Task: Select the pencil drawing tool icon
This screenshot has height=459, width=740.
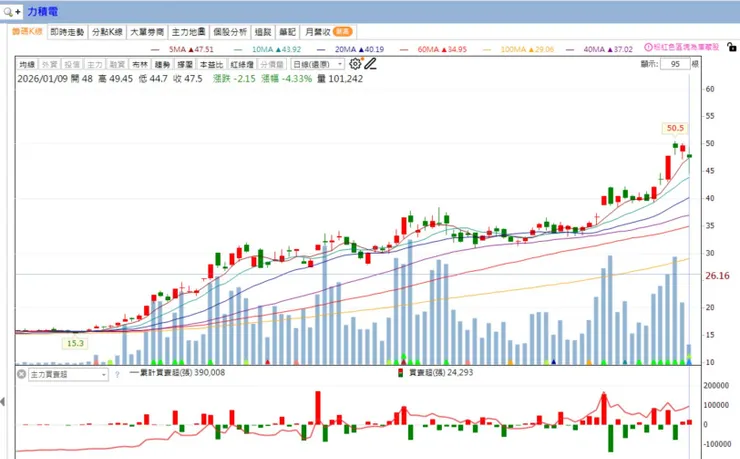Action: click(370, 64)
